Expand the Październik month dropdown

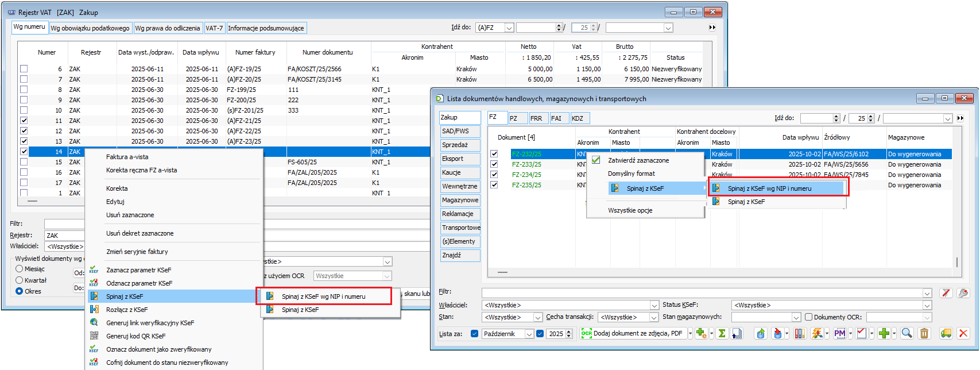point(529,334)
